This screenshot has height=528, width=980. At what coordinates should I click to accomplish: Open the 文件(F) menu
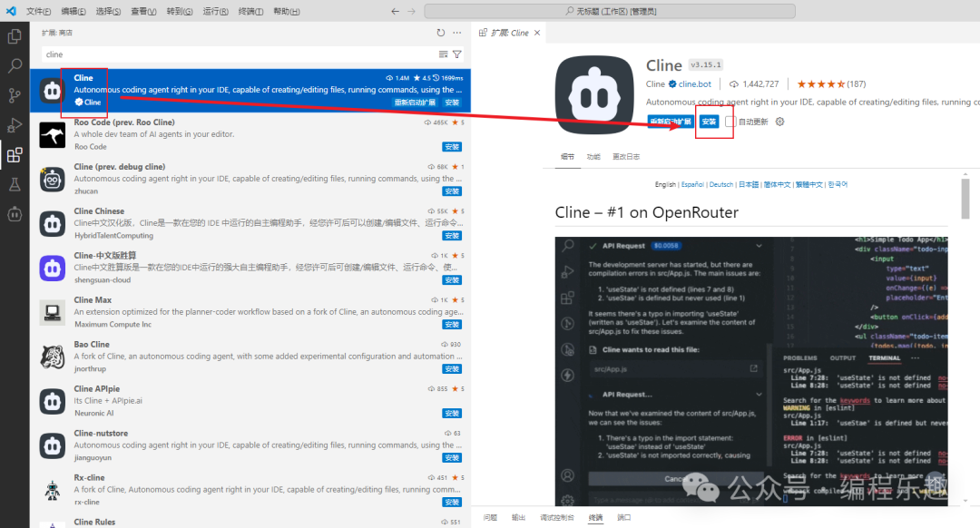[39, 11]
